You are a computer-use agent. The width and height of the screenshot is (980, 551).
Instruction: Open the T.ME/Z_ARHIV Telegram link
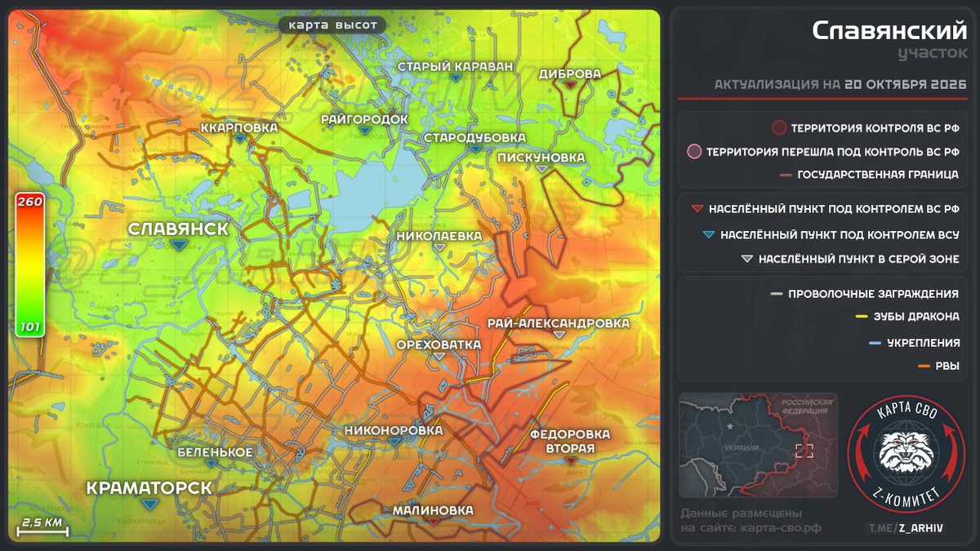click(906, 528)
